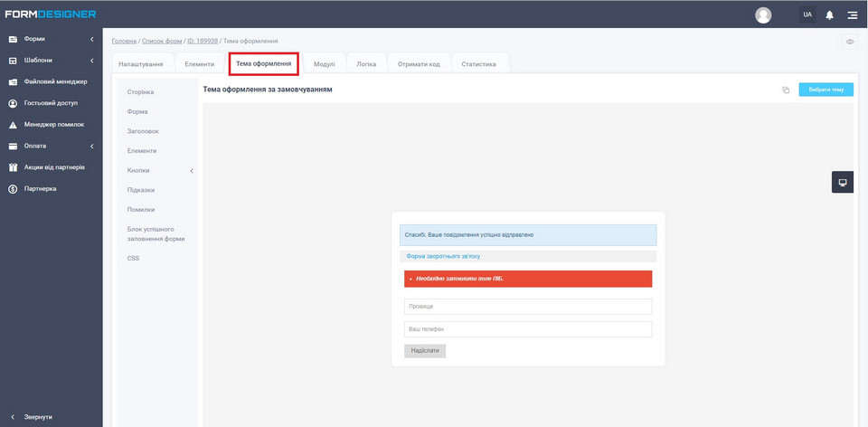Viewport: 868px width, 427px height.
Task: Open the user avatar profile menu
Action: click(x=763, y=15)
